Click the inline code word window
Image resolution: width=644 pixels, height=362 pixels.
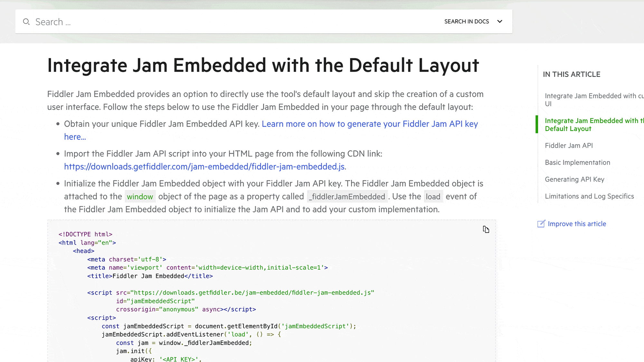coord(140,197)
